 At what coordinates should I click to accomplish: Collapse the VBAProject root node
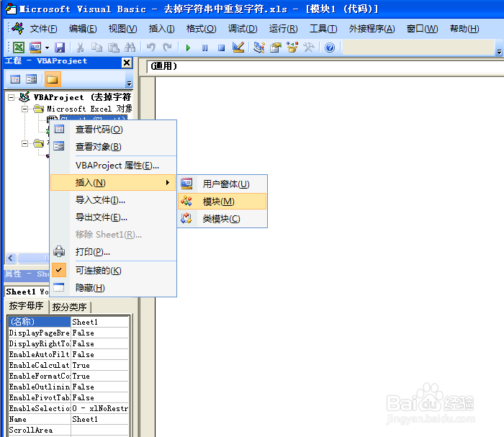12,97
